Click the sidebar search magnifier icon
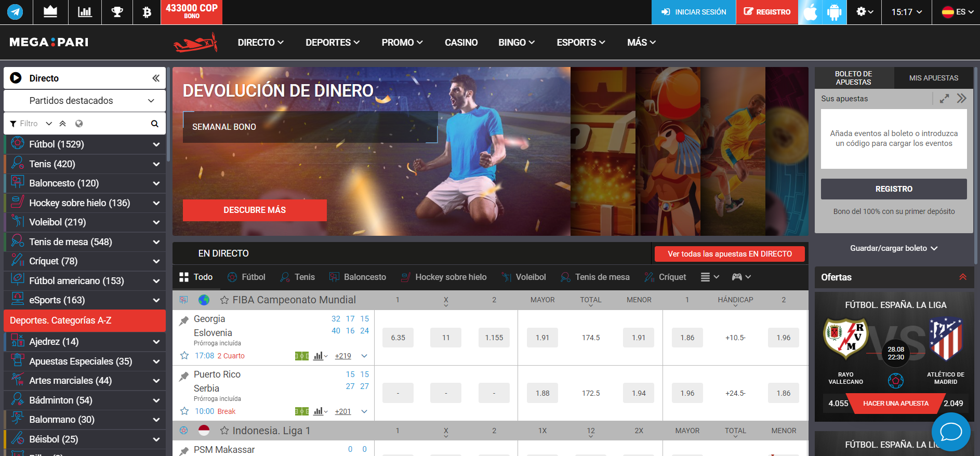 pyautogui.click(x=154, y=124)
